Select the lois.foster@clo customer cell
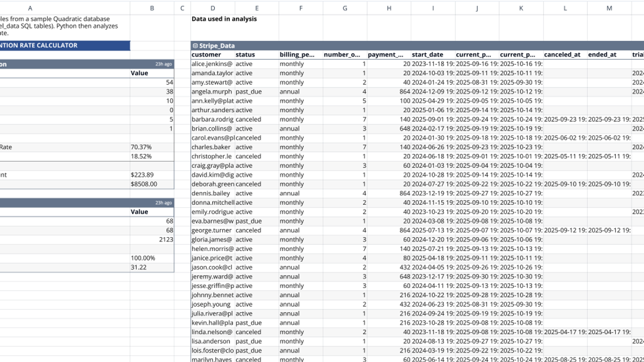644x362 pixels. click(213, 350)
